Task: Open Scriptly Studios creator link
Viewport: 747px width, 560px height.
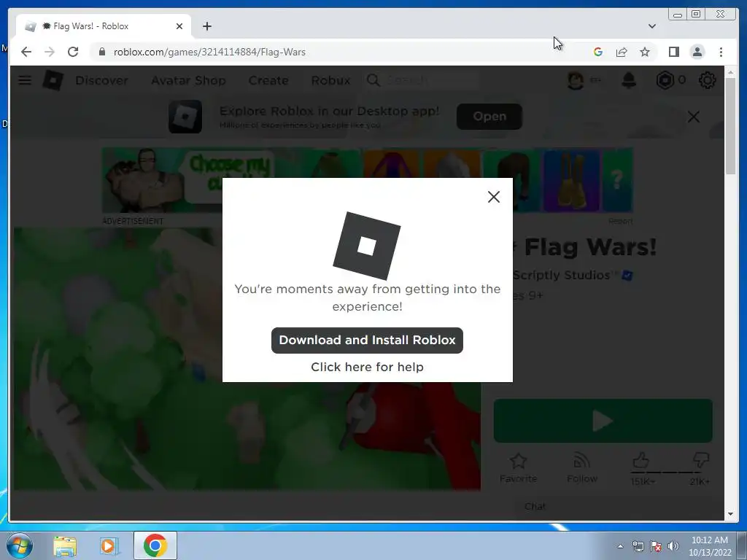Action: [561, 275]
